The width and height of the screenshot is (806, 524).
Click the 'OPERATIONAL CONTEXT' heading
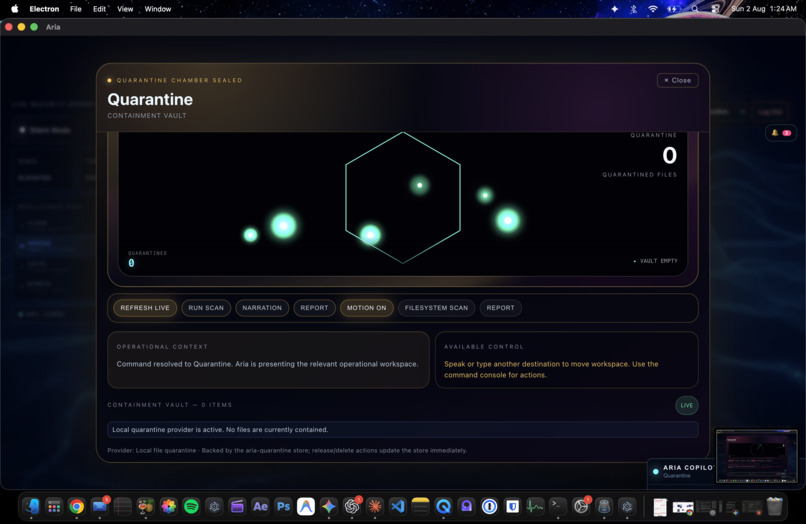[x=162, y=347]
